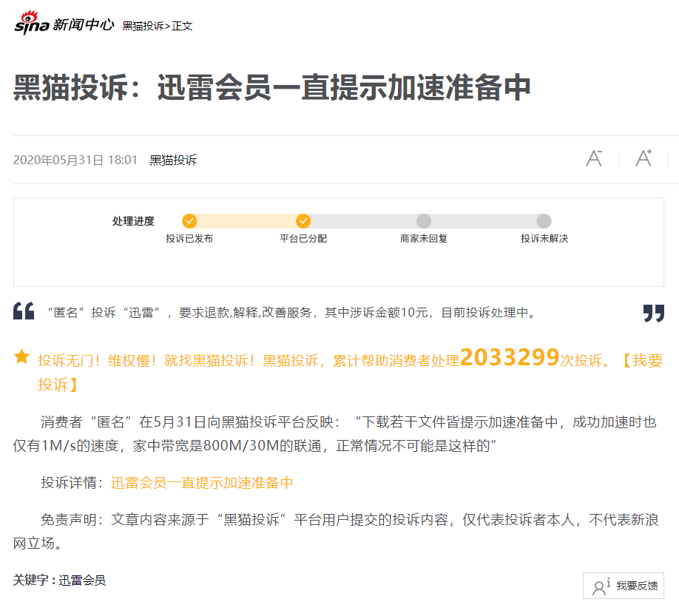
Task: Click the gray circle above 投诉未解决
Action: coord(544,220)
